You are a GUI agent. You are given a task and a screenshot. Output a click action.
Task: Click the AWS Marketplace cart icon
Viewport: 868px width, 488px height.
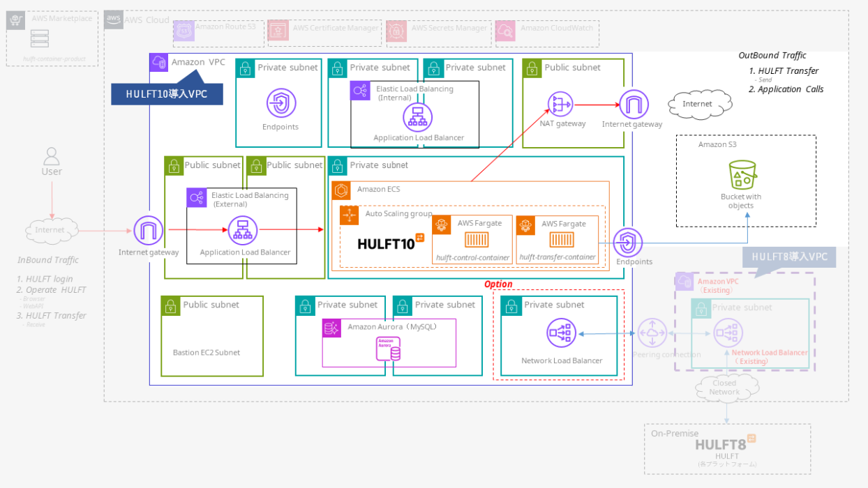click(x=16, y=20)
